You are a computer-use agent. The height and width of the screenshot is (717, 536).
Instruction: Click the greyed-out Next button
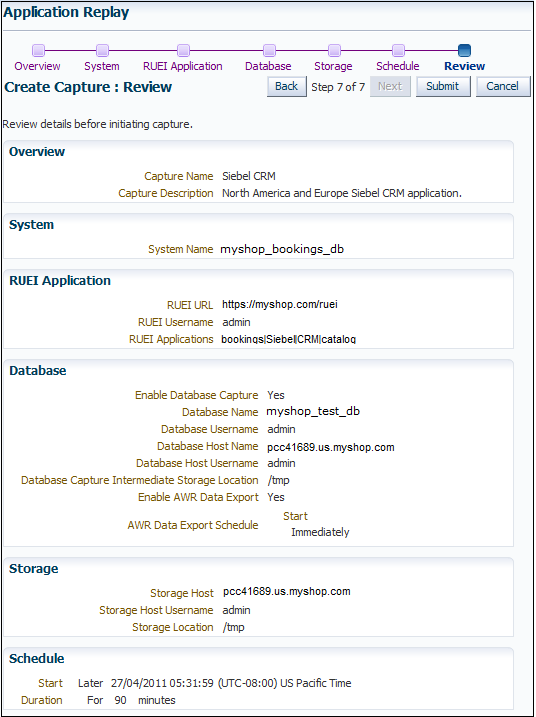390,86
